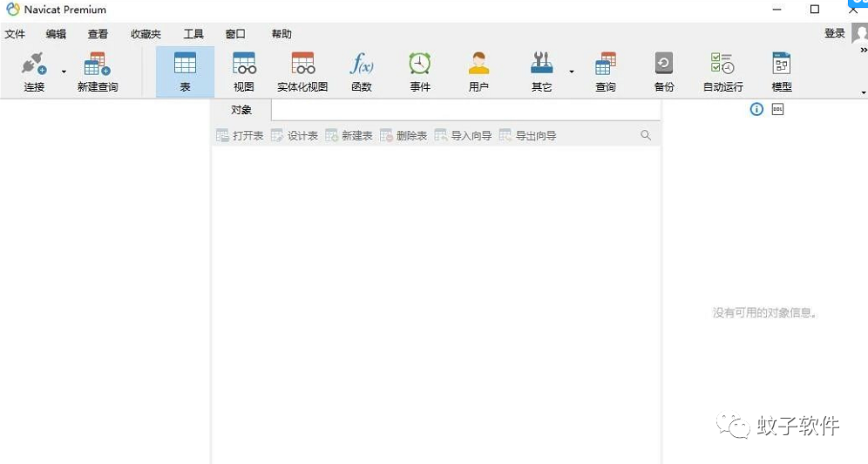Click the search magnifier icon

coord(646,135)
